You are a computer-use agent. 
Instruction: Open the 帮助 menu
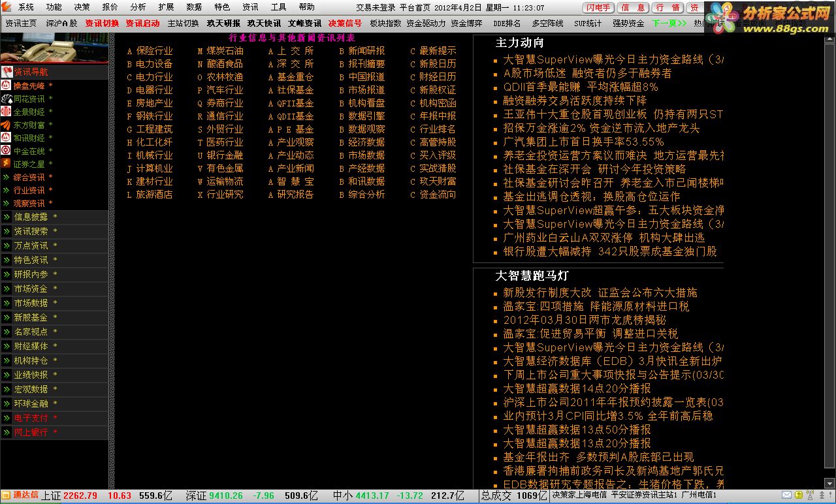pyautogui.click(x=306, y=7)
